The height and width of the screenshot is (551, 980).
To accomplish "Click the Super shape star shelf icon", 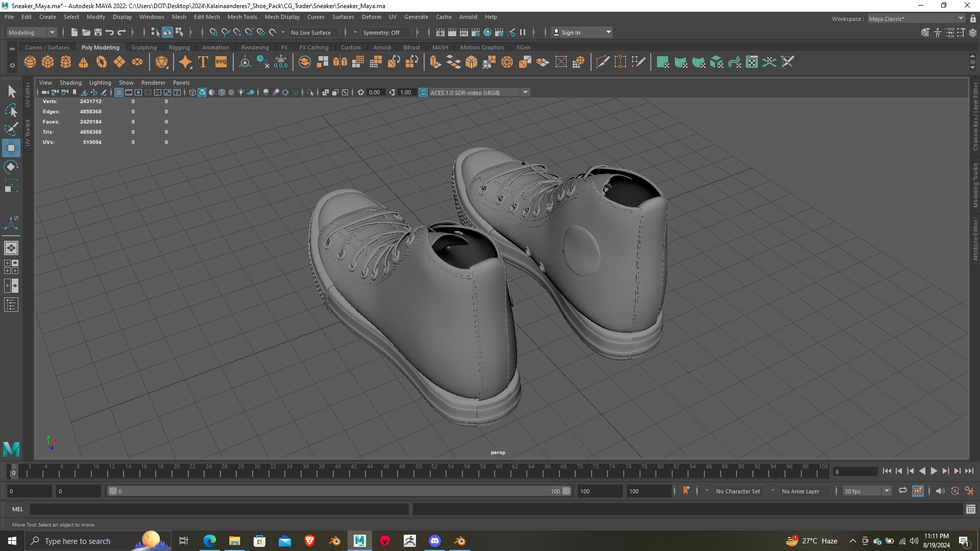I will 185,62.
